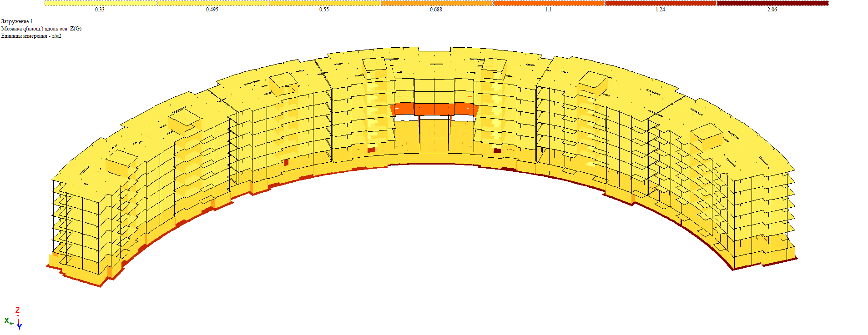Click the green X axis indicator
Image resolution: width=868 pixels, height=335 pixels.
click(6, 321)
